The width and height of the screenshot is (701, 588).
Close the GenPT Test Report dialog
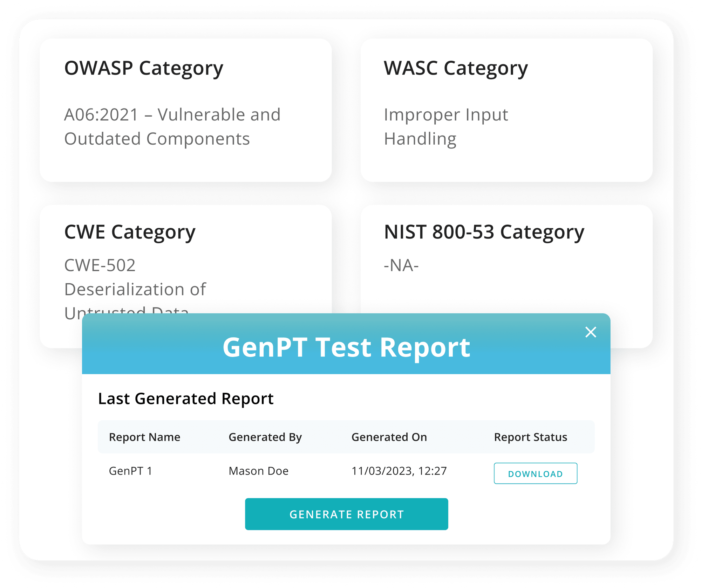pos(591,332)
